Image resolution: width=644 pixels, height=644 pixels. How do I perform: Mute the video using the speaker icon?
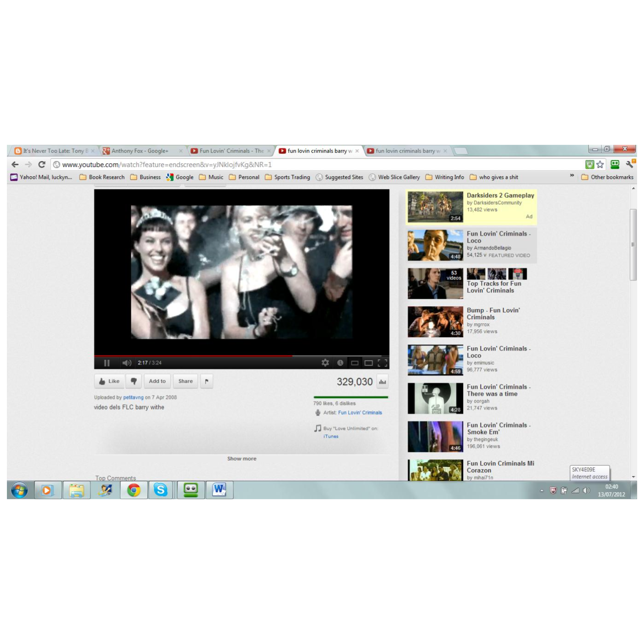tap(127, 363)
